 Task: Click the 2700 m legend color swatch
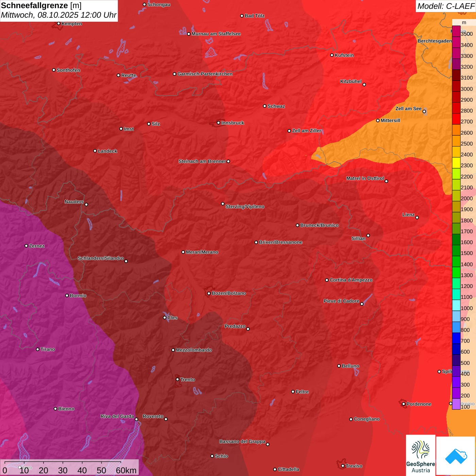456,119
